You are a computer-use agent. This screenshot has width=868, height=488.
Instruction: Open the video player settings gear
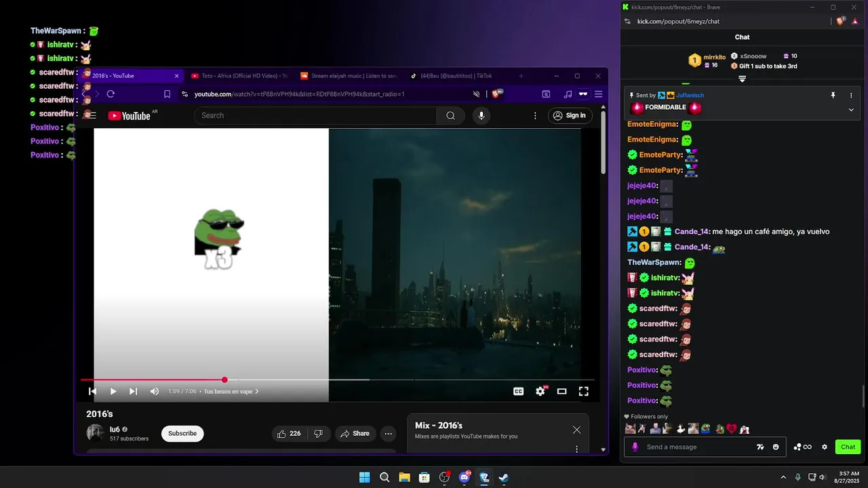click(540, 391)
